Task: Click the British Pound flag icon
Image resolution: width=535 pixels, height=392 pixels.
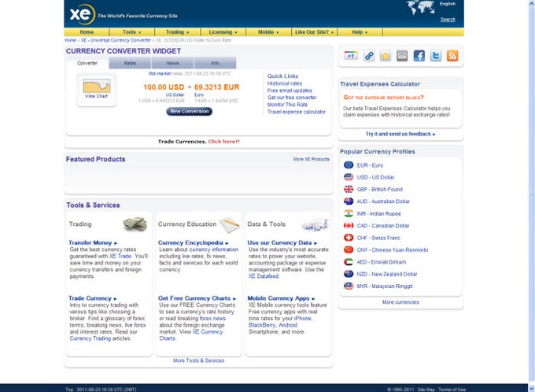Action: coord(349,189)
